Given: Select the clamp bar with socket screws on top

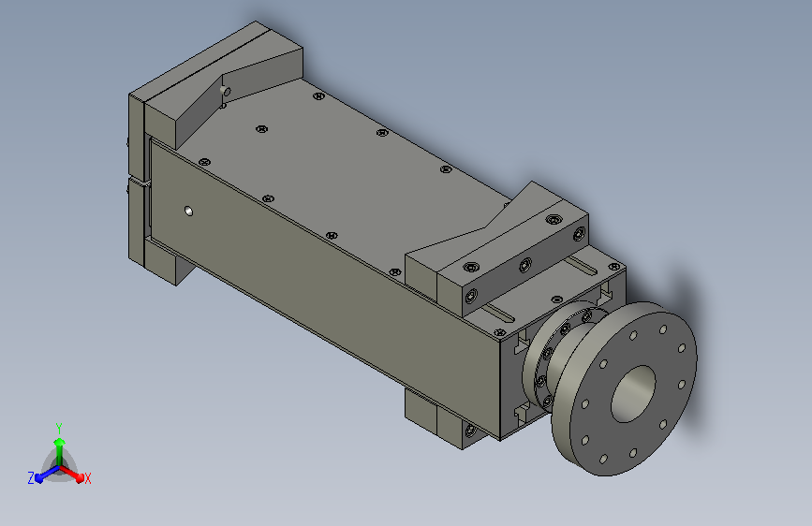Looking at the screenshot, I should click(512, 261).
